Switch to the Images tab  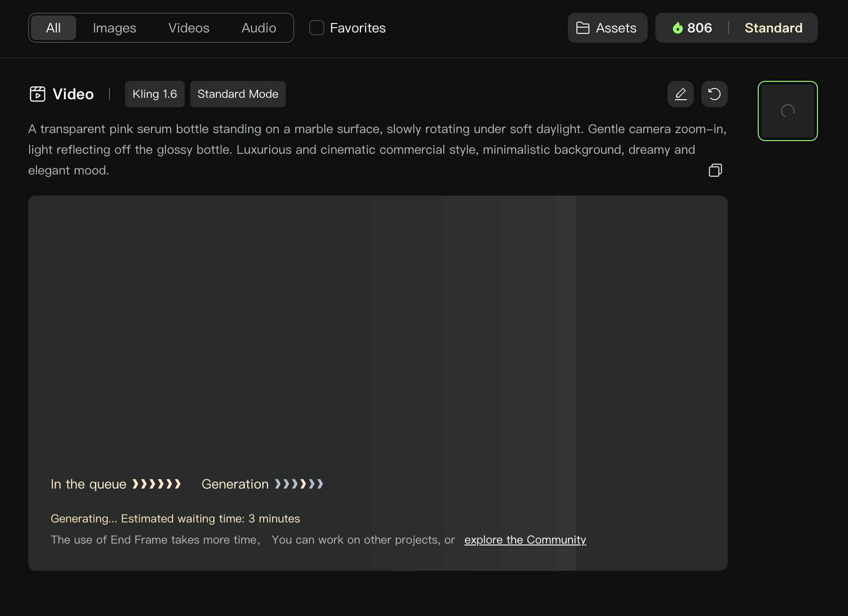pyautogui.click(x=115, y=28)
